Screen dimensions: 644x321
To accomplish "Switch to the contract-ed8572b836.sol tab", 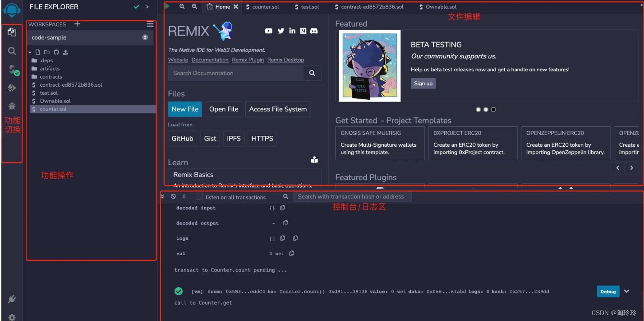I will click(369, 7).
